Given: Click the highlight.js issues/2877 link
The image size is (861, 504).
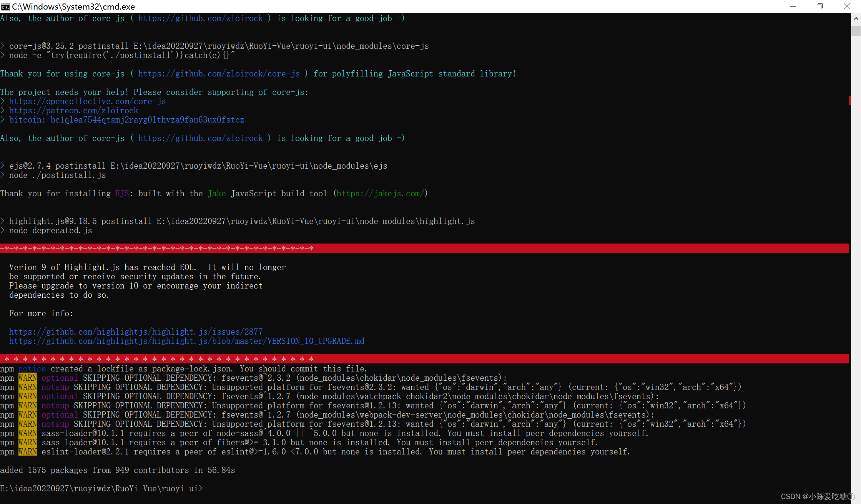Looking at the screenshot, I should pyautogui.click(x=136, y=332).
